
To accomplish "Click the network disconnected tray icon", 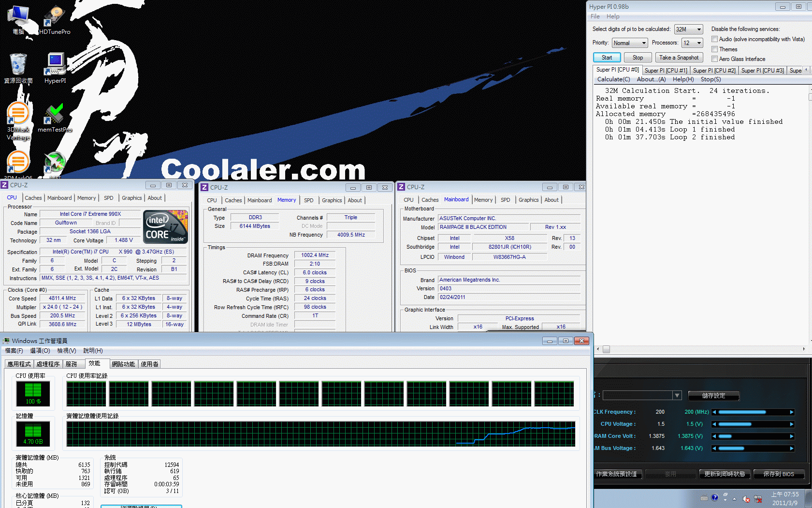I will (758, 499).
